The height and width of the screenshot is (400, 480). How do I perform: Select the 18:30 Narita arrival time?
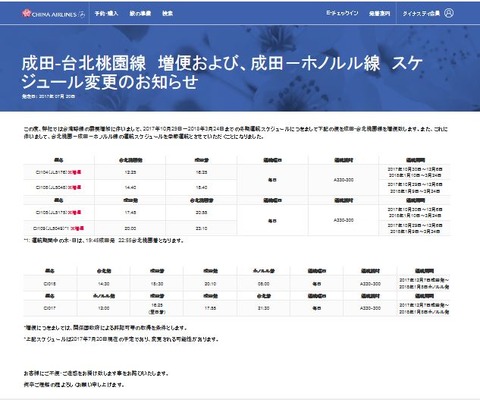click(157, 284)
